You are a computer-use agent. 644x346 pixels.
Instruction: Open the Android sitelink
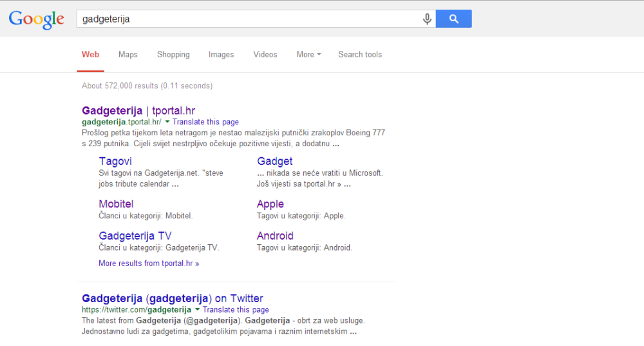pos(275,236)
